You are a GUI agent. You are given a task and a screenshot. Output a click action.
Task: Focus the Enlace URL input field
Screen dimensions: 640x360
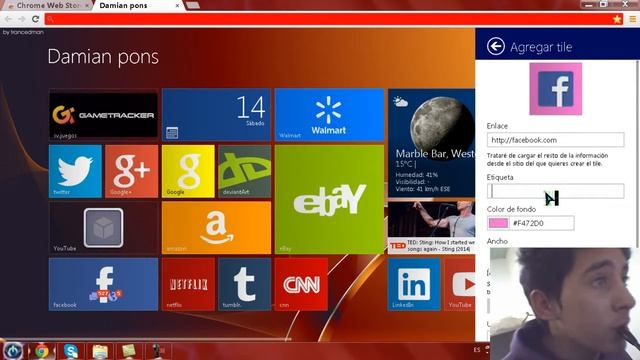click(x=555, y=140)
